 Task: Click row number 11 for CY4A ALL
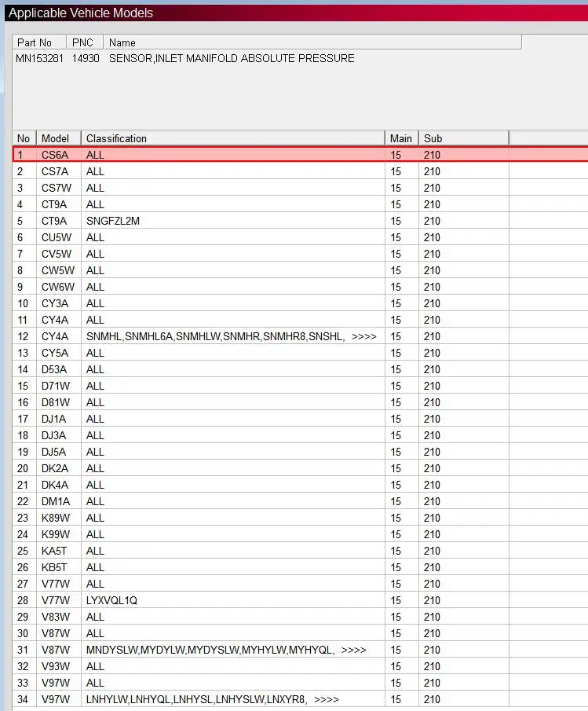[23, 320]
